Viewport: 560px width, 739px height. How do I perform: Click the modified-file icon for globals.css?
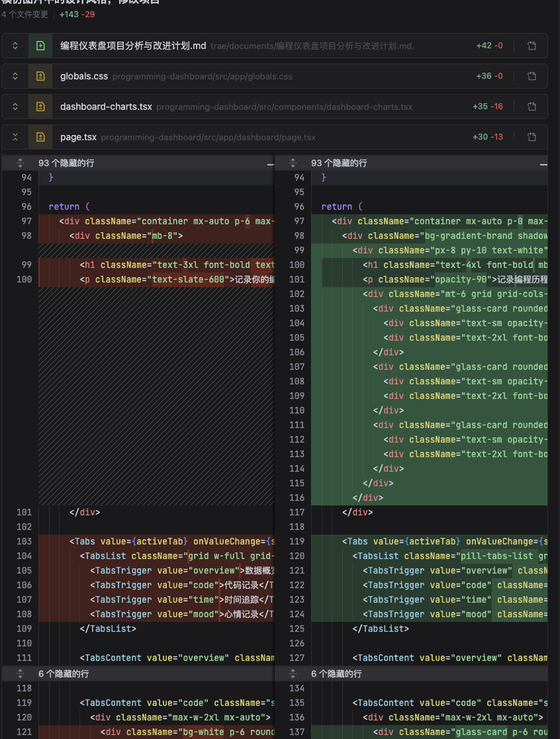pyautogui.click(x=40, y=76)
